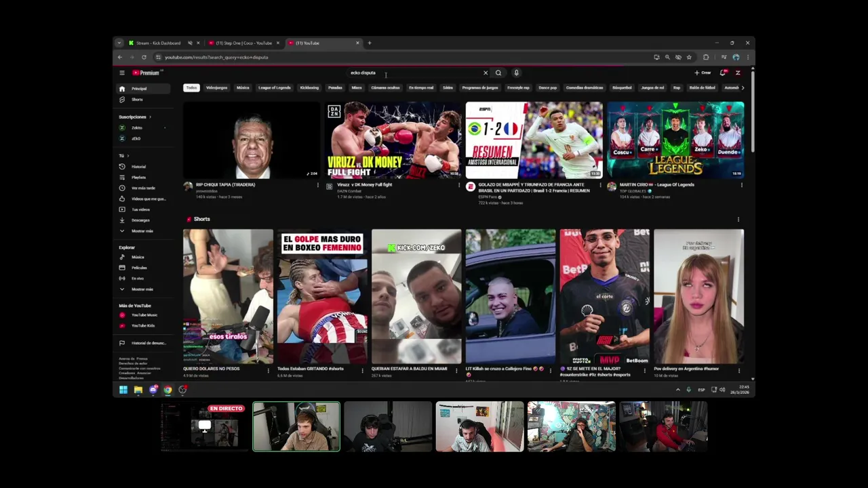Unmute the Kick Dashboard tab
This screenshot has height=488, width=868.
tap(191, 43)
